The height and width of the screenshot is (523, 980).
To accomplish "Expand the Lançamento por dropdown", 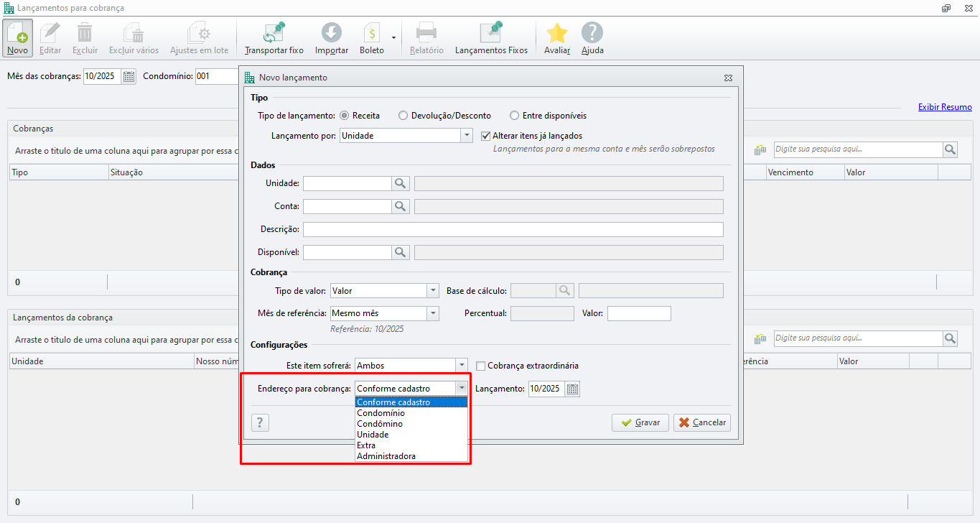I will pos(467,136).
